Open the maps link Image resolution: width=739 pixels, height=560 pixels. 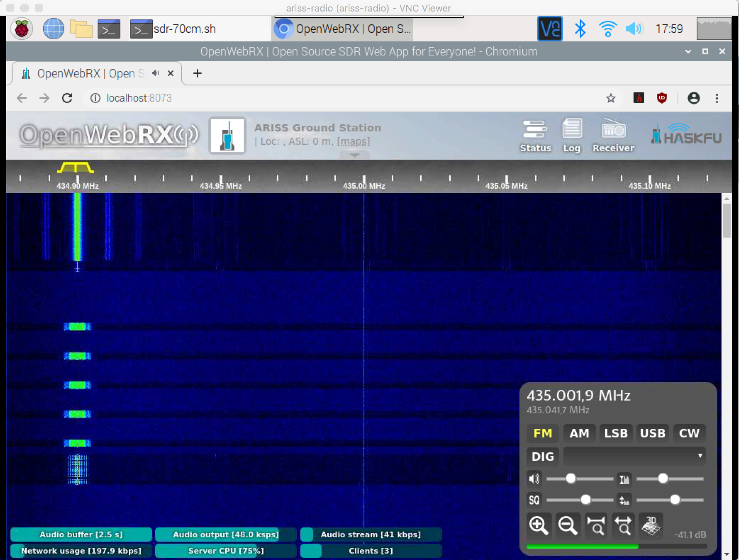pos(353,141)
